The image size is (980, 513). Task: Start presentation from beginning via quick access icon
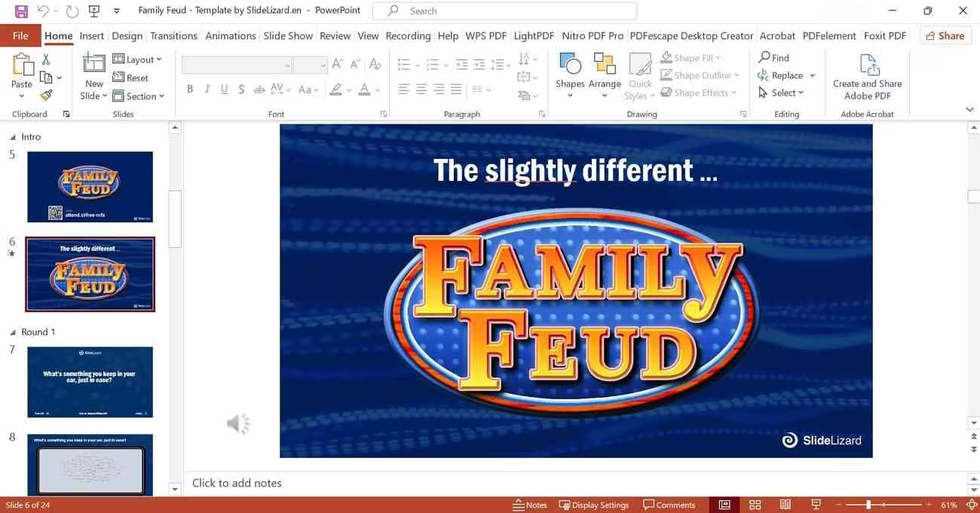[x=94, y=11]
